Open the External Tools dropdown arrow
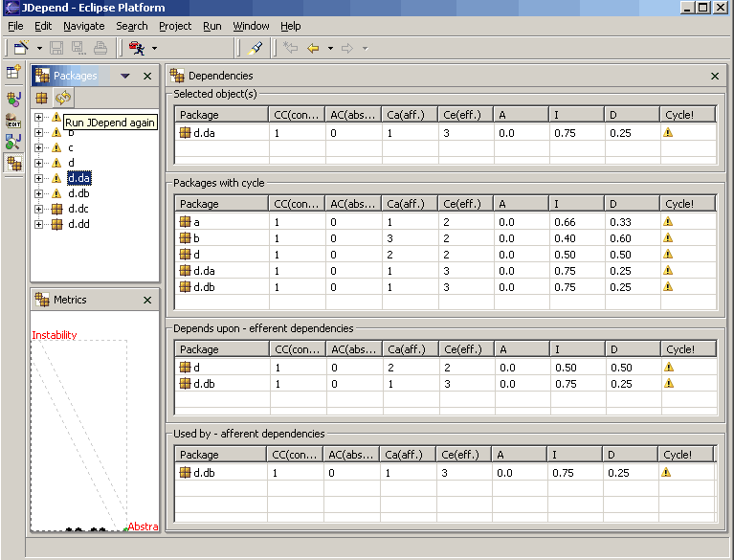Image resolution: width=734 pixels, height=560 pixels. (x=154, y=48)
